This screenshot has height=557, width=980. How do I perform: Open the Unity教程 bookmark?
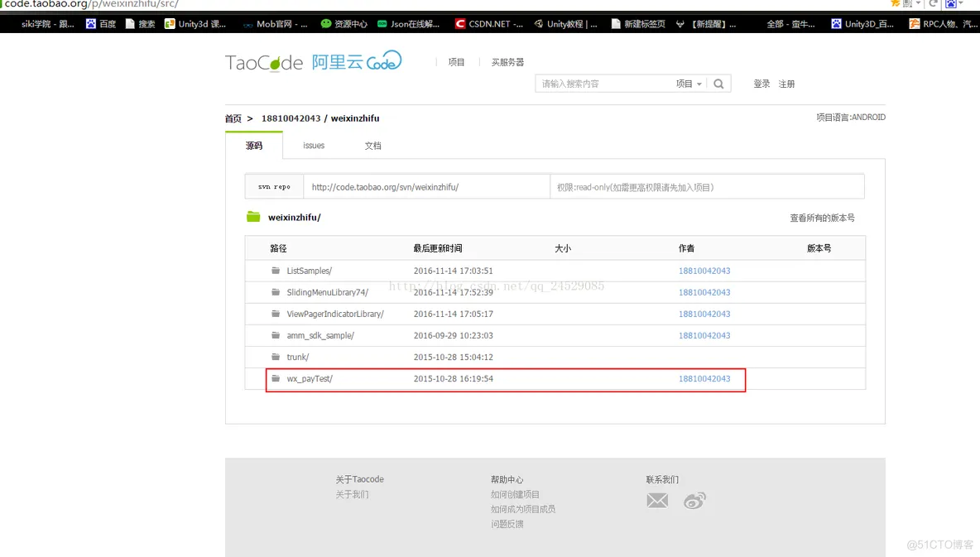click(x=565, y=24)
